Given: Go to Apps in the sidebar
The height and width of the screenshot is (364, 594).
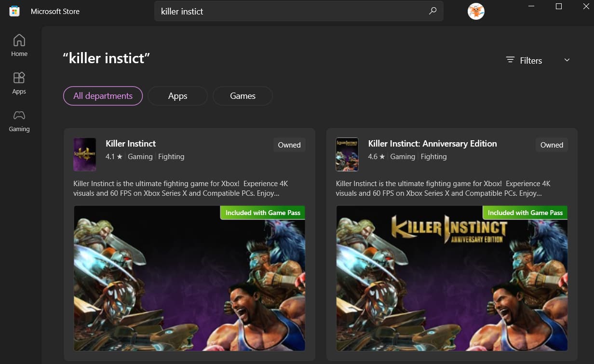Looking at the screenshot, I should (19, 83).
